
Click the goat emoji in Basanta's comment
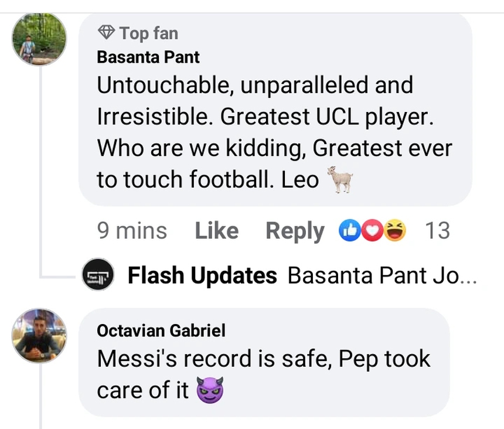339,180
